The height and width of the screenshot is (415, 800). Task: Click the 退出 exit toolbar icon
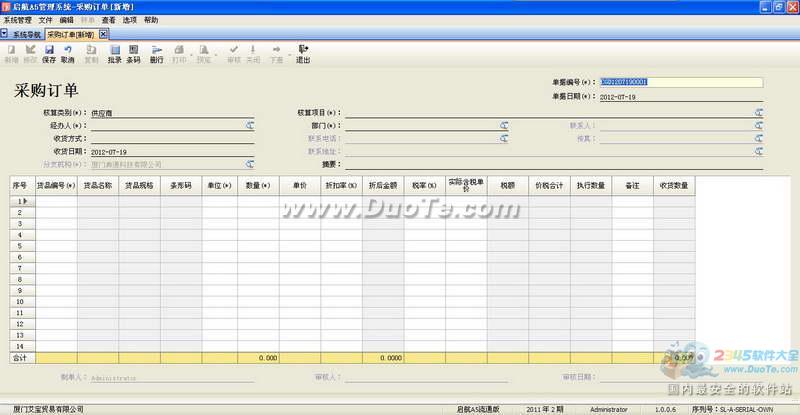click(x=302, y=53)
